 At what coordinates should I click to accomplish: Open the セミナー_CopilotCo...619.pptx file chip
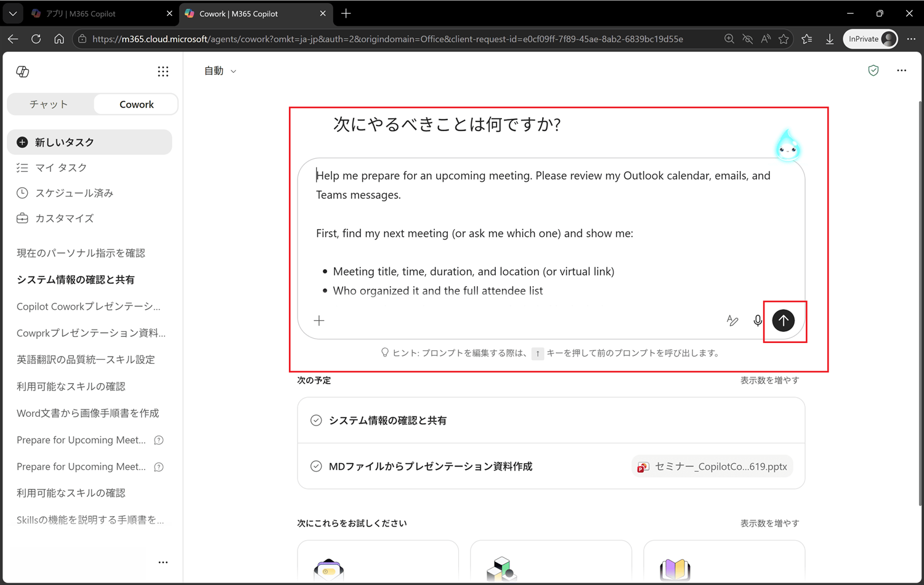tap(712, 466)
